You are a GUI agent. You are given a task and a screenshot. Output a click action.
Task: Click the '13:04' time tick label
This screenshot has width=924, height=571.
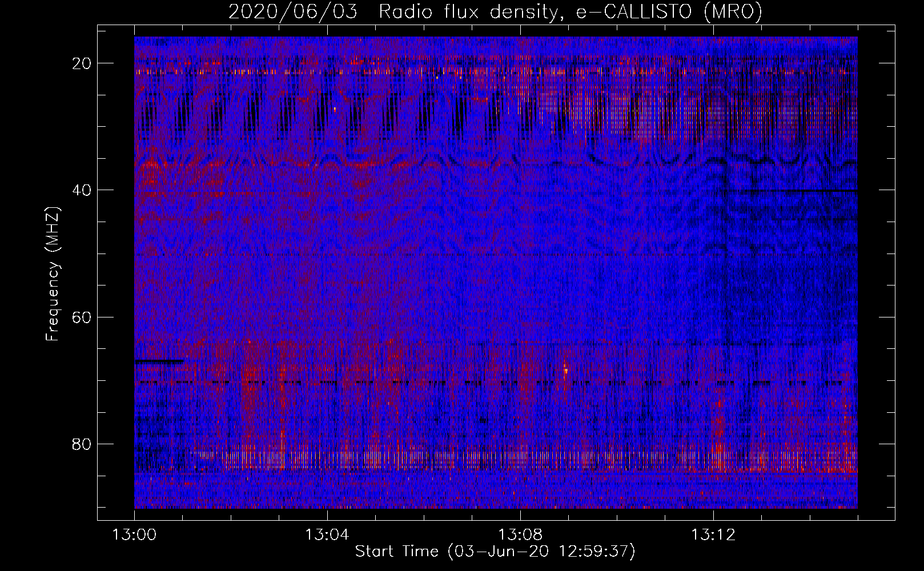(327, 535)
